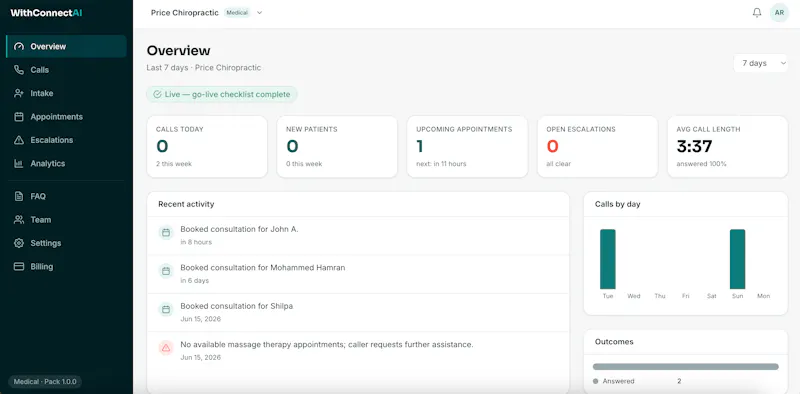Click '2 this week' under Calls Today
Viewport: 800px width, 394px height.
tap(174, 164)
